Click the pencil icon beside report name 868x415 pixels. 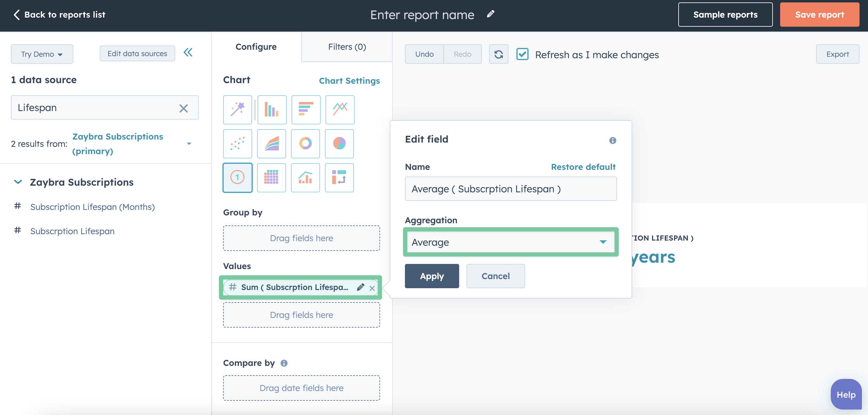[x=491, y=14]
